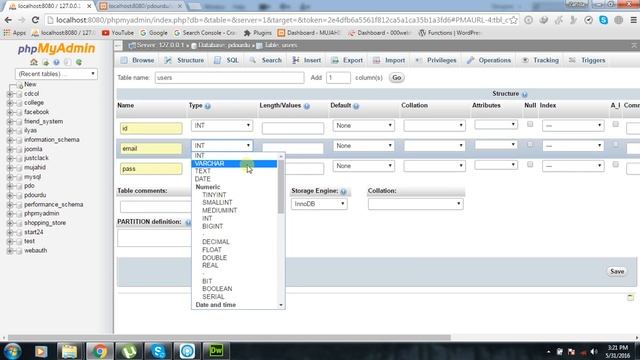Screen dimensions: 640x360
Task: Click the email column name field
Action: coord(151,149)
